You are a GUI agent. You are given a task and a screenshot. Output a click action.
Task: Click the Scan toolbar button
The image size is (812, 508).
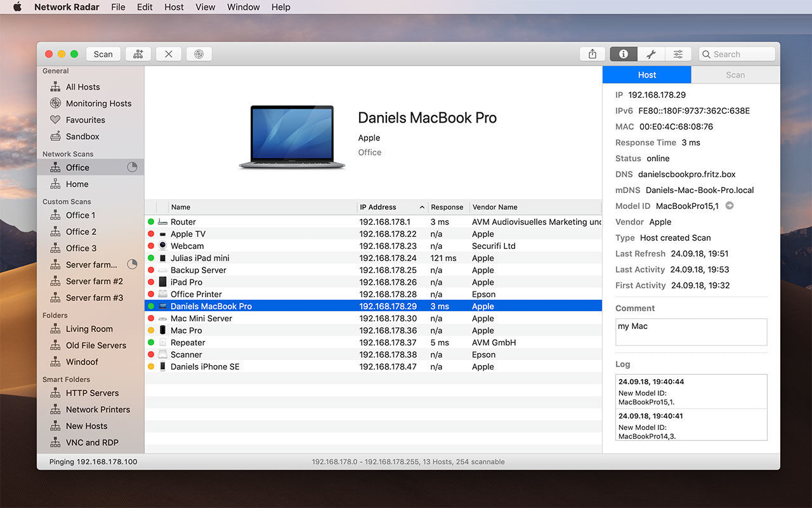[x=103, y=54]
